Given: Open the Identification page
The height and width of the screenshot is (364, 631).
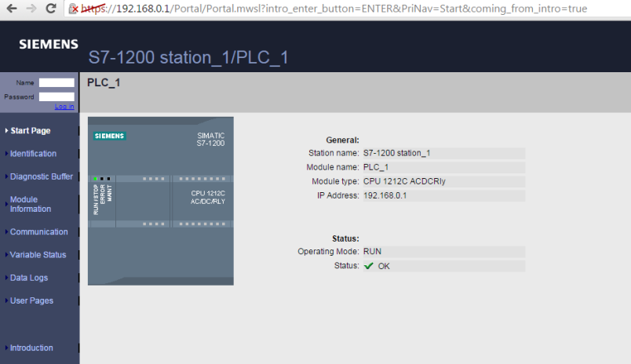Looking at the screenshot, I should 34,154.
